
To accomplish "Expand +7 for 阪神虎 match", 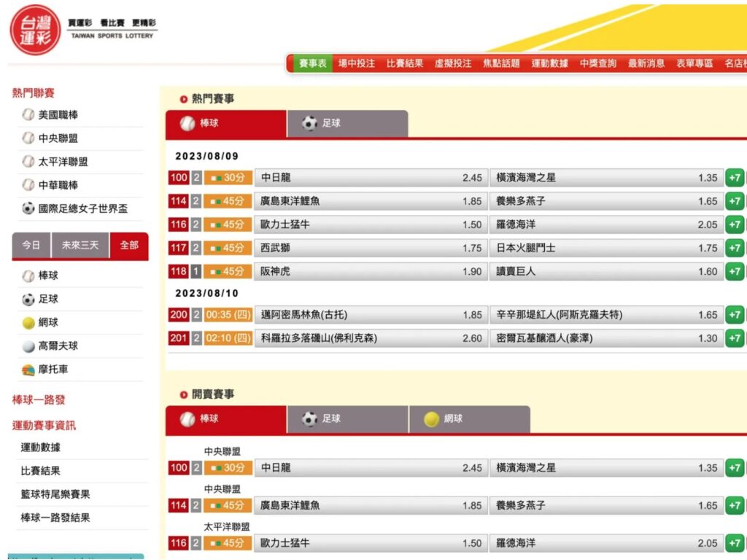I will [x=735, y=271].
